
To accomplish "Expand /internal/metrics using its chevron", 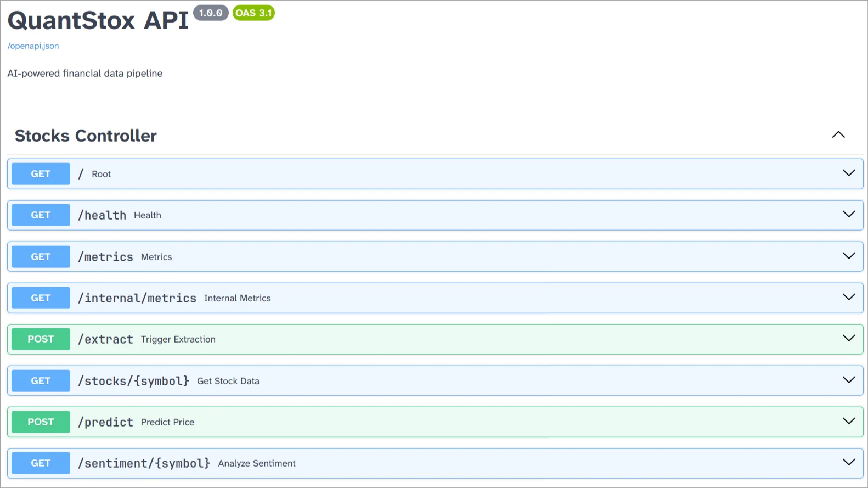I will pos(848,298).
